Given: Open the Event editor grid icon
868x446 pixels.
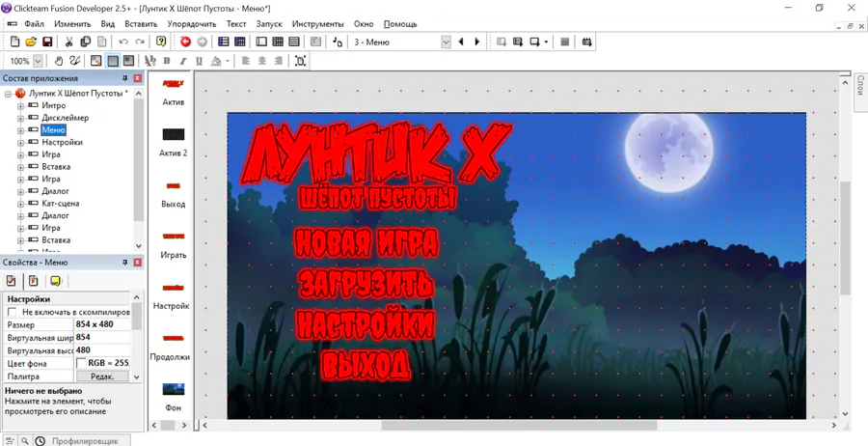Looking at the screenshot, I should 278,42.
